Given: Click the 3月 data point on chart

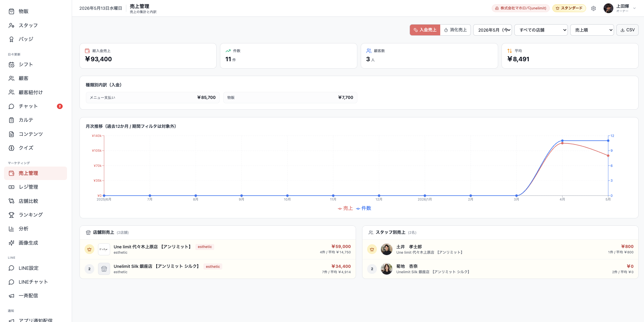Looking at the screenshot, I should (516, 195).
